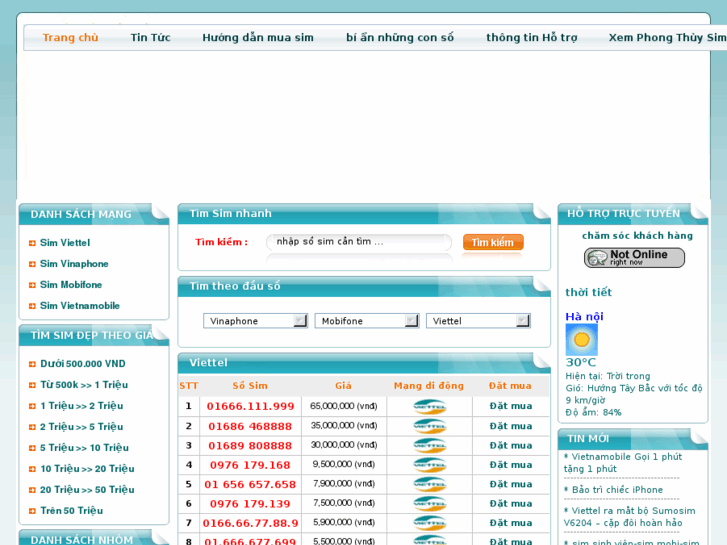
Task: Filter sims 1 Triệu >> 2 Triệu
Action: coord(82,405)
